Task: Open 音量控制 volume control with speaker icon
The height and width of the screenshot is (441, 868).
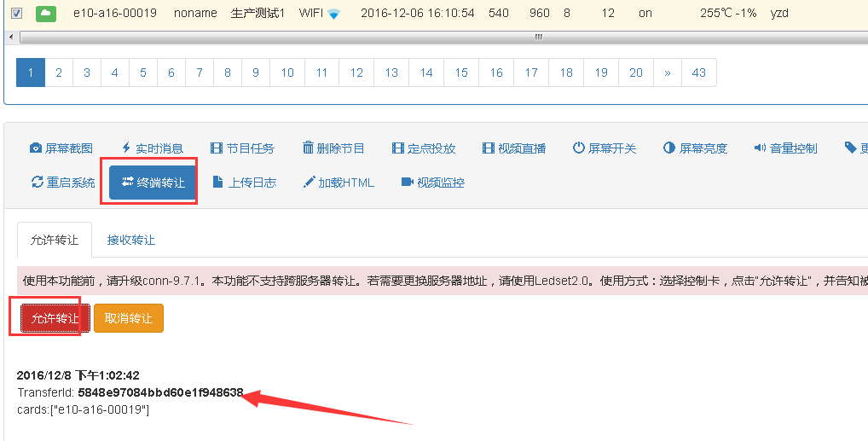Action: (785, 148)
